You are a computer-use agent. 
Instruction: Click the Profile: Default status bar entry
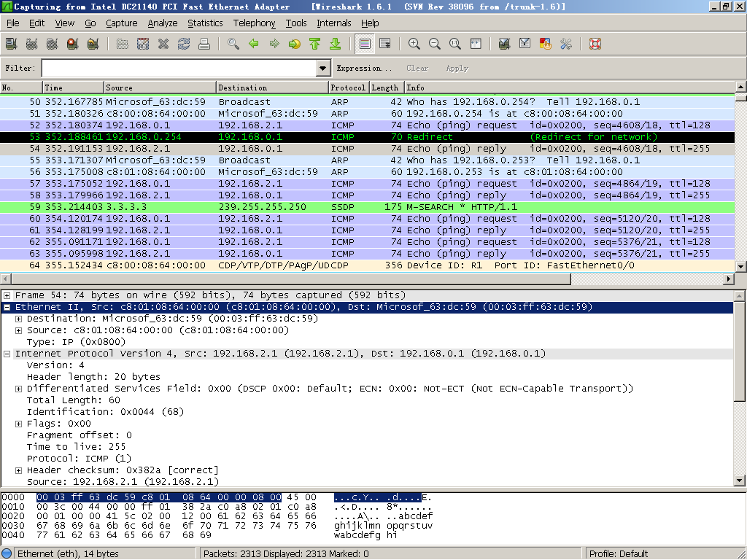coord(619,553)
